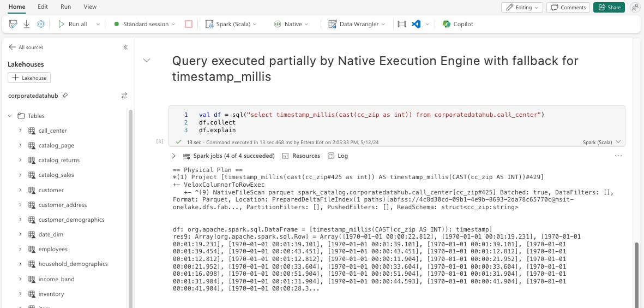Viewport: 644px width, 308px height.
Task: Click the swap lakehouse arrows icon
Action: (124, 96)
